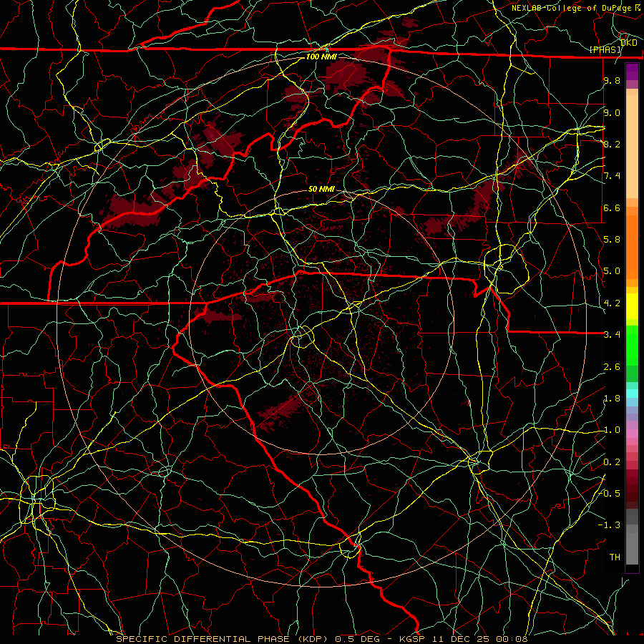Image resolution: width=644 pixels, height=644 pixels.
Task: Click the -1.3 value on the scale
Action: coord(610,525)
